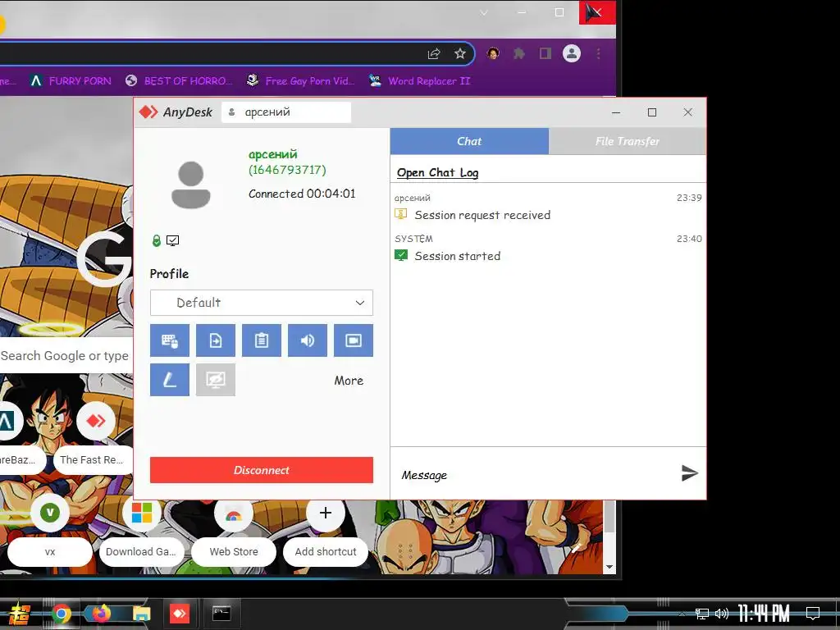Open the notification center icon

pos(813,614)
